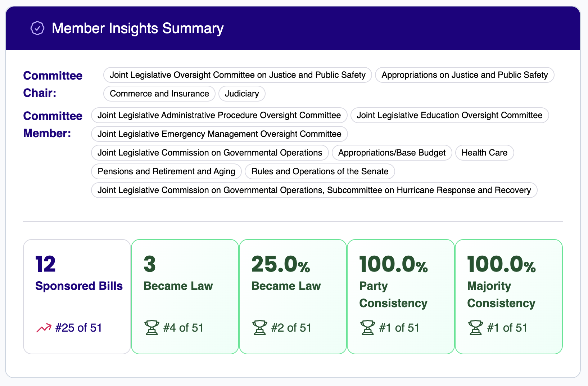Click the 12 Sponsored Bills number

click(45, 264)
